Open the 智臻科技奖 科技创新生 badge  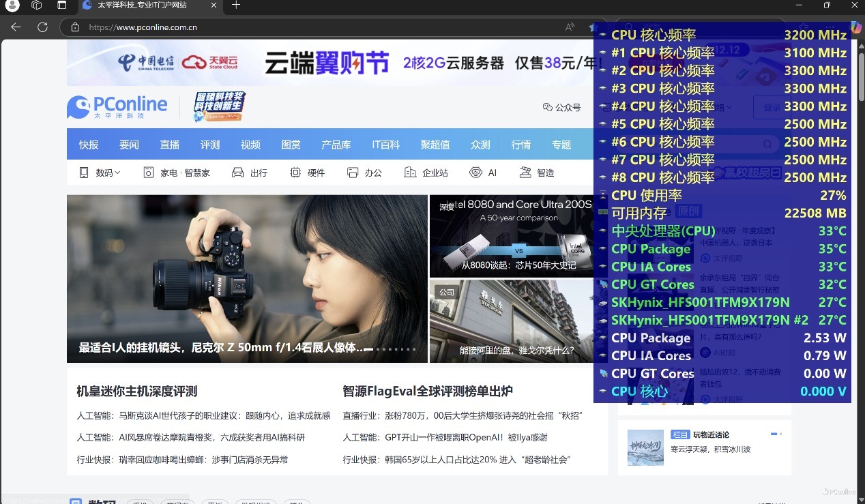coord(219,107)
